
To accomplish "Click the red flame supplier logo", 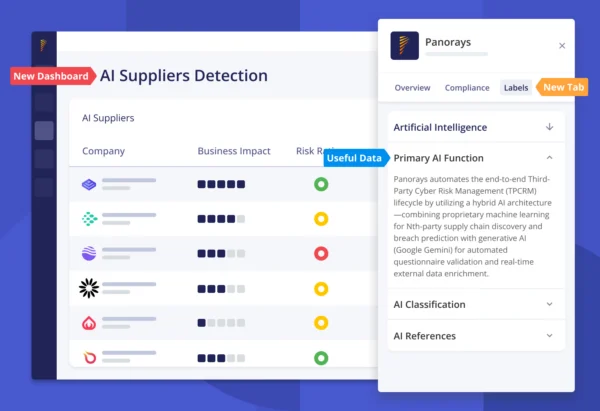I will tap(89, 323).
